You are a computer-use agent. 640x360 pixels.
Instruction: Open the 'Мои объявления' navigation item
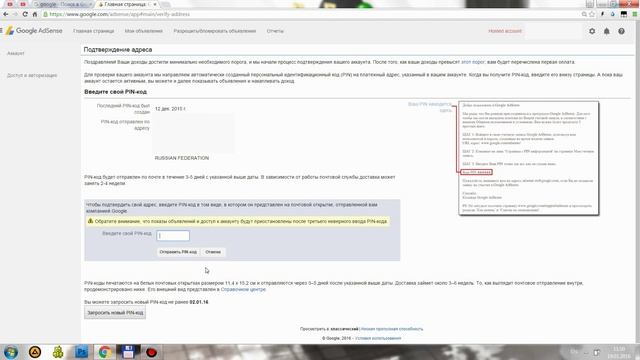(144, 31)
